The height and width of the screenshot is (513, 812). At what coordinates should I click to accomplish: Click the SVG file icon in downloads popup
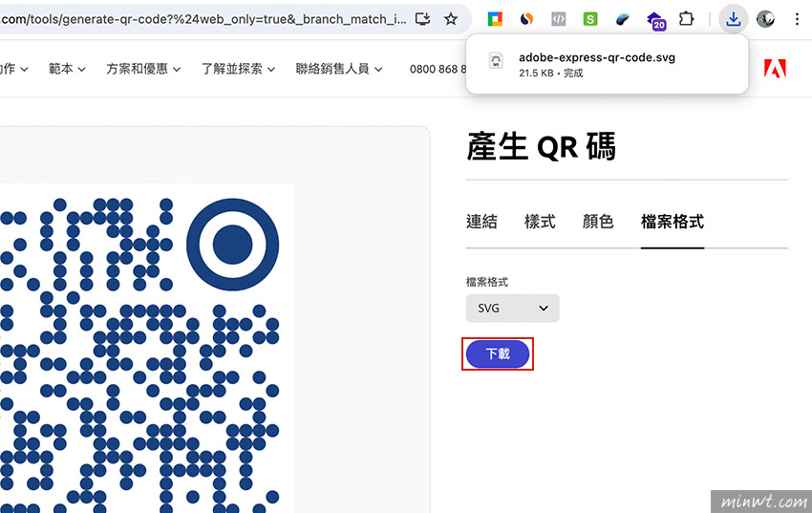496,61
